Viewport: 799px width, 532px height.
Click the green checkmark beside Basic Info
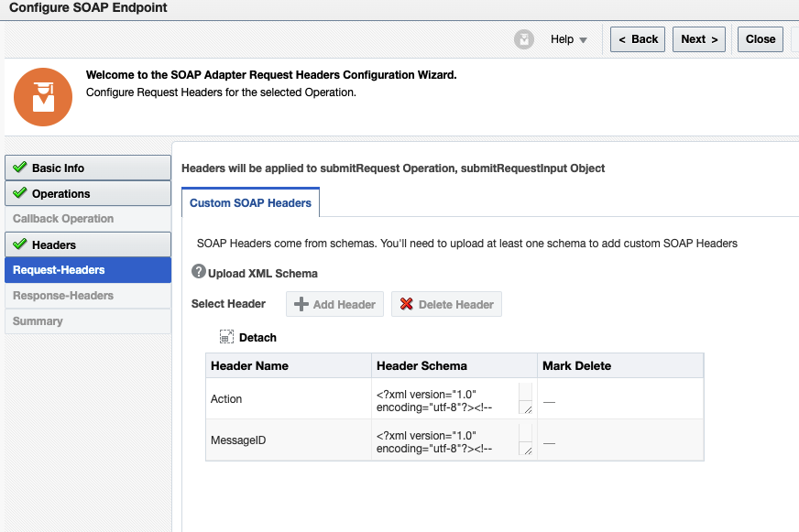pyautogui.click(x=20, y=167)
